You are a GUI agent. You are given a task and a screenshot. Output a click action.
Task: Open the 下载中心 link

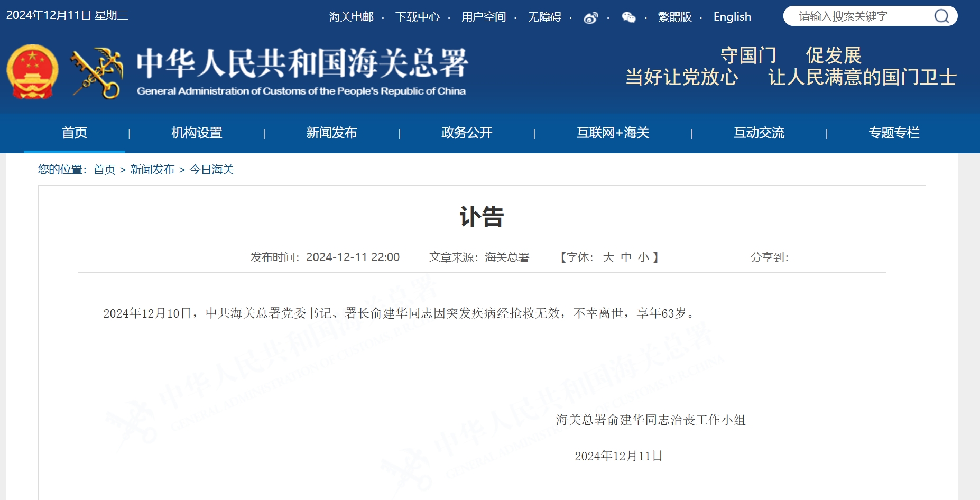pyautogui.click(x=417, y=17)
